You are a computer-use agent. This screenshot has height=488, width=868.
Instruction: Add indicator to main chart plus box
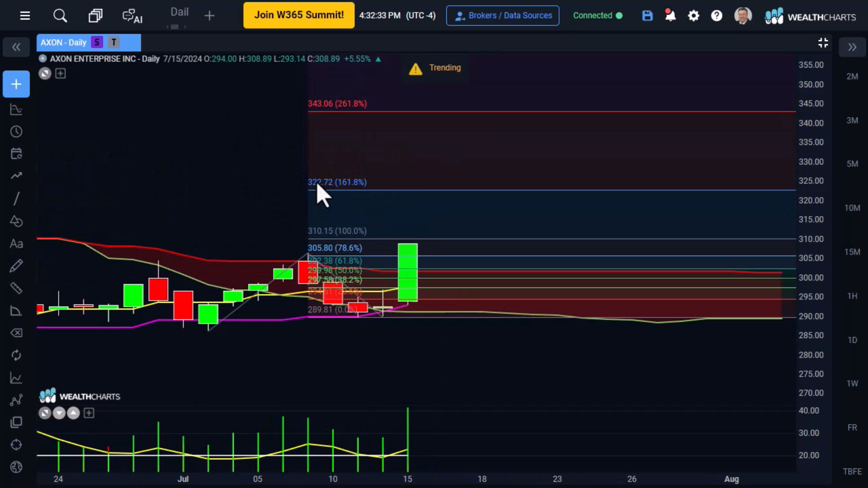coord(61,73)
